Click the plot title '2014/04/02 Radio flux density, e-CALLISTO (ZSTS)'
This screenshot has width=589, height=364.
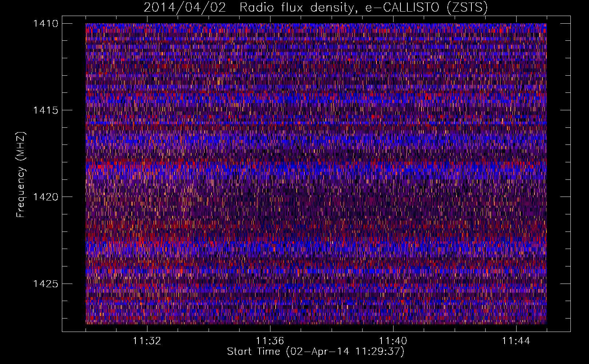click(316, 8)
